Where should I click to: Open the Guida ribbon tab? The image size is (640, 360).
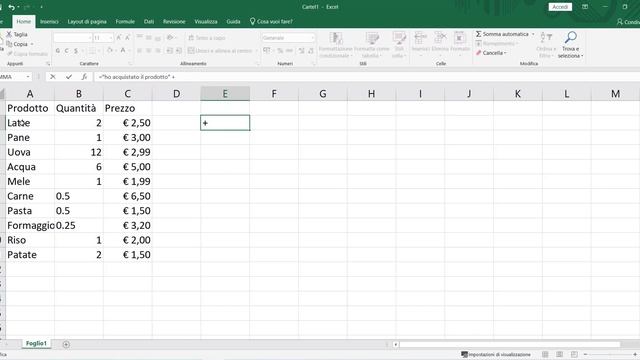point(233,22)
